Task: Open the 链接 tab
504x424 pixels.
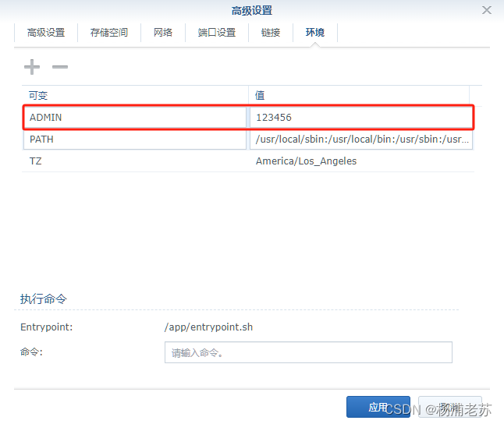Action: pyautogui.click(x=271, y=33)
